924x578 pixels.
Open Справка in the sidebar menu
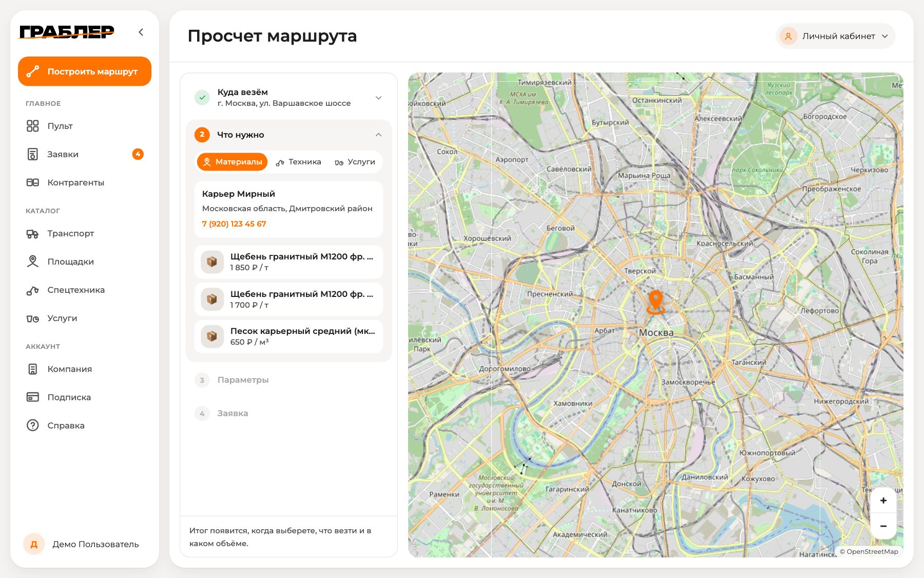85,425
